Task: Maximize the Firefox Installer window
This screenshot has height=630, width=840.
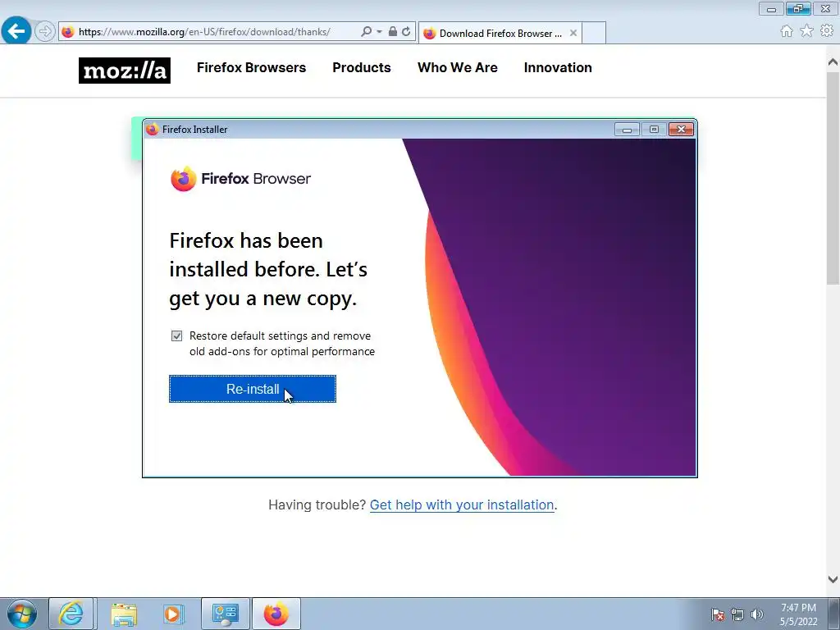Action: (x=654, y=129)
